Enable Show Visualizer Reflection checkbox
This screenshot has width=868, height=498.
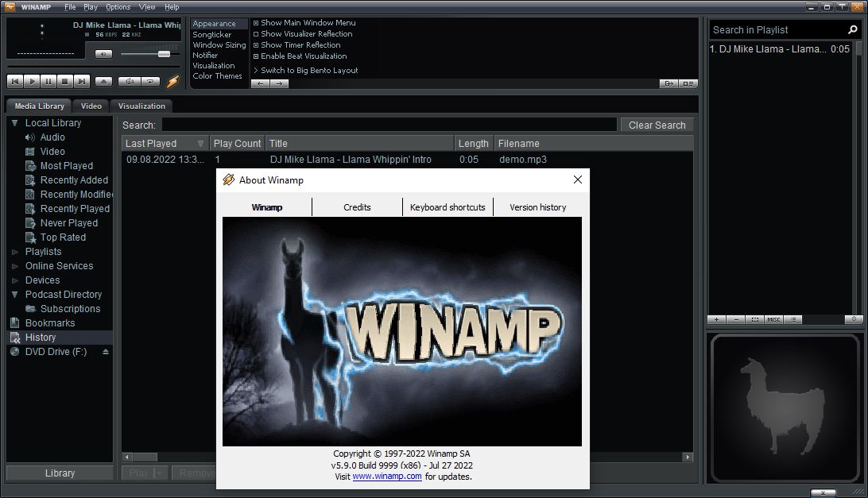coord(256,34)
